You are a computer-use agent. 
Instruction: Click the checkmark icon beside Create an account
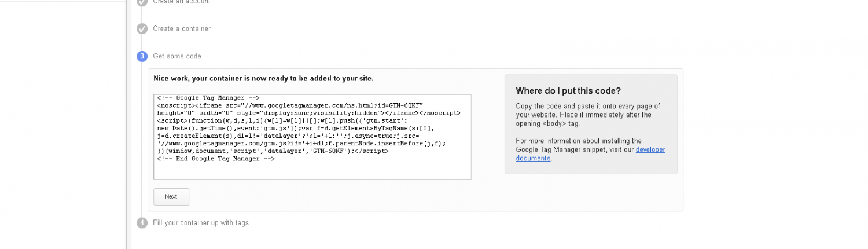pyautogui.click(x=142, y=2)
